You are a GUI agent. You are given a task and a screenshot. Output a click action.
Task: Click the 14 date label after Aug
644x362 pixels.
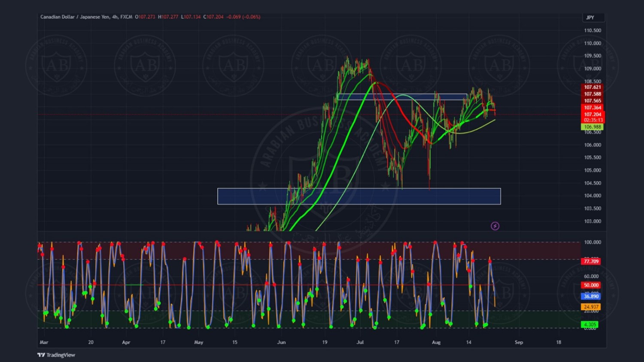pyautogui.click(x=469, y=342)
